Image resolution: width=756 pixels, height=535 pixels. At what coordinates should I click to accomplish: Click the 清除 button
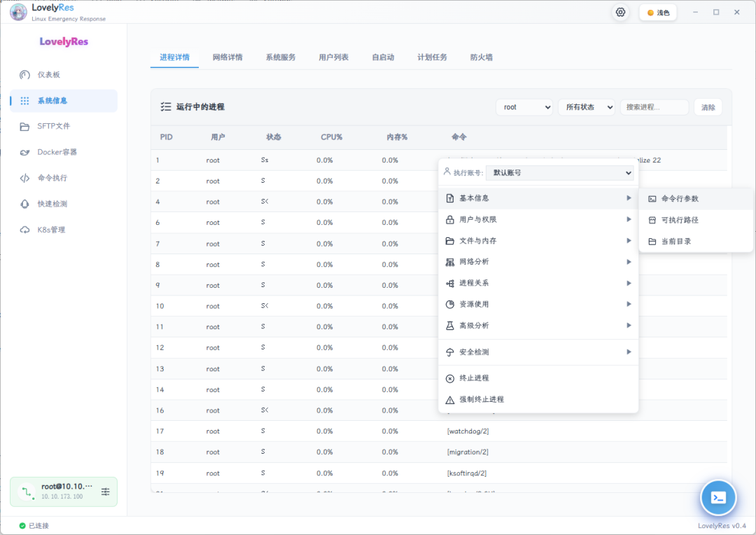(x=708, y=107)
